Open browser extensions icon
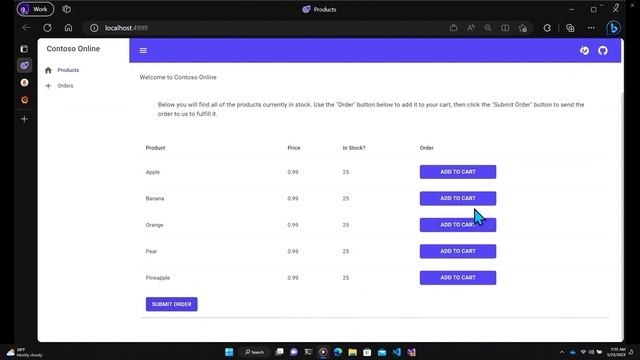The height and width of the screenshot is (360, 640). tap(547, 28)
